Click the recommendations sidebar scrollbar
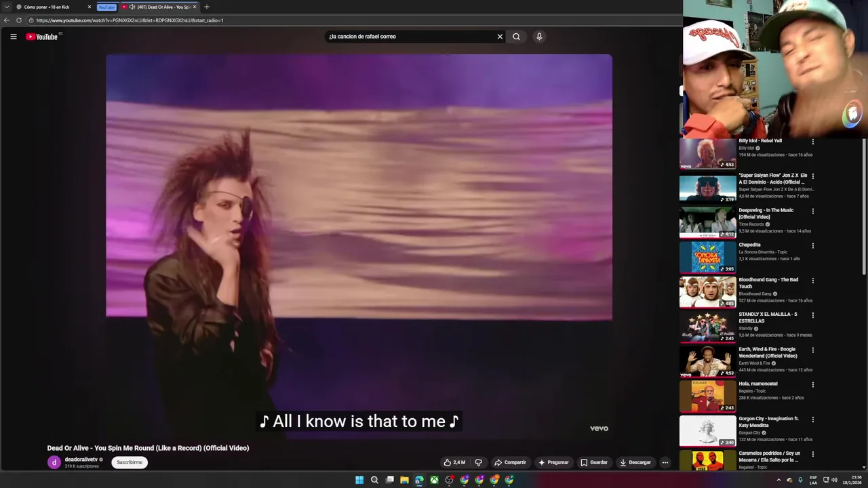This screenshot has height=488, width=868. [x=864, y=206]
